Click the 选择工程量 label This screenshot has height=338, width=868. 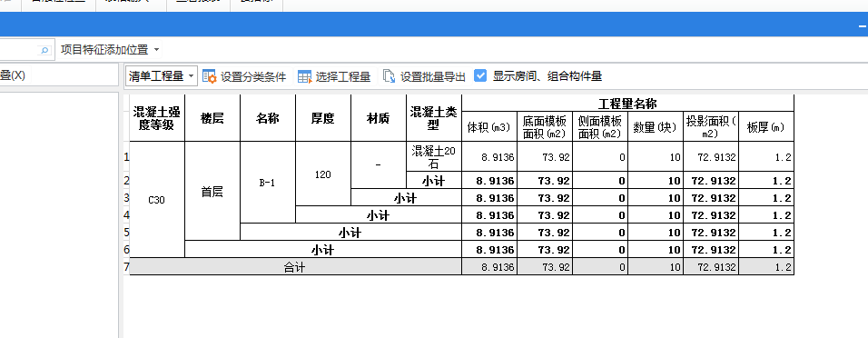point(343,77)
